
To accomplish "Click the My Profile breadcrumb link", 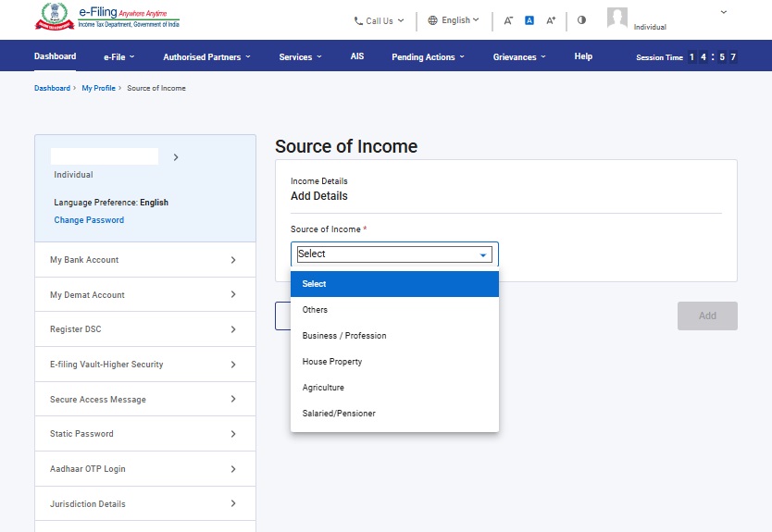I will (x=98, y=88).
